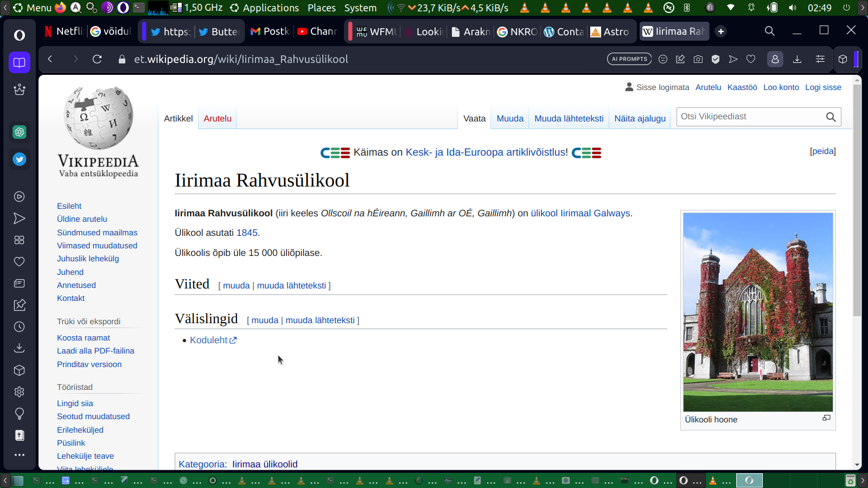Screen dimensions: 868x488
Task: Open ChatGPT from the Opera sidebar
Action: point(20,132)
